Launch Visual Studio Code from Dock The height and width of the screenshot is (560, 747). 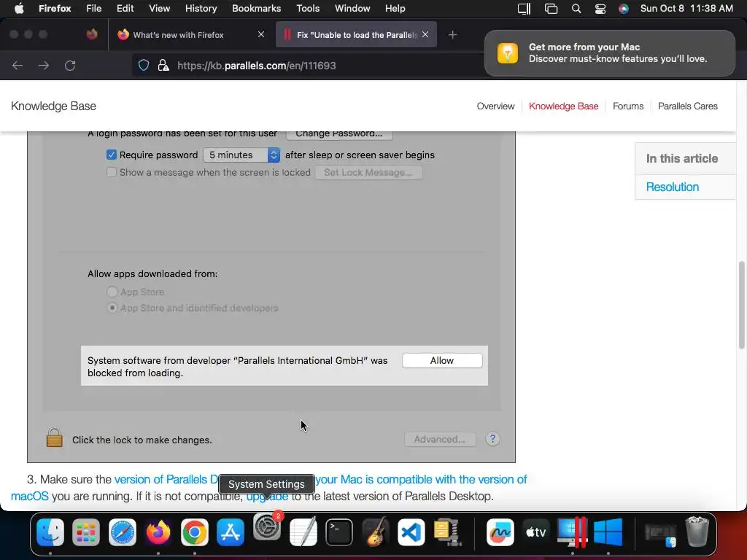pos(411,532)
